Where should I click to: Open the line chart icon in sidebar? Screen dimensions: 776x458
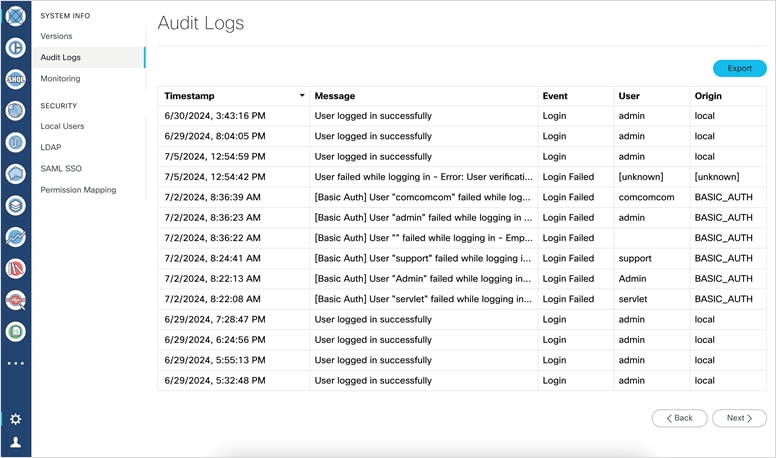coord(15,237)
